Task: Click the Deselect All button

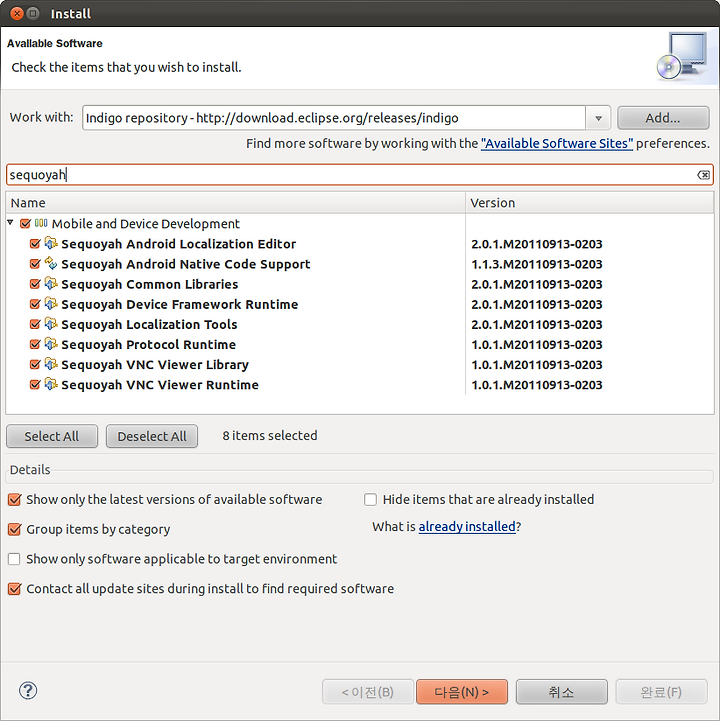Action: point(152,436)
